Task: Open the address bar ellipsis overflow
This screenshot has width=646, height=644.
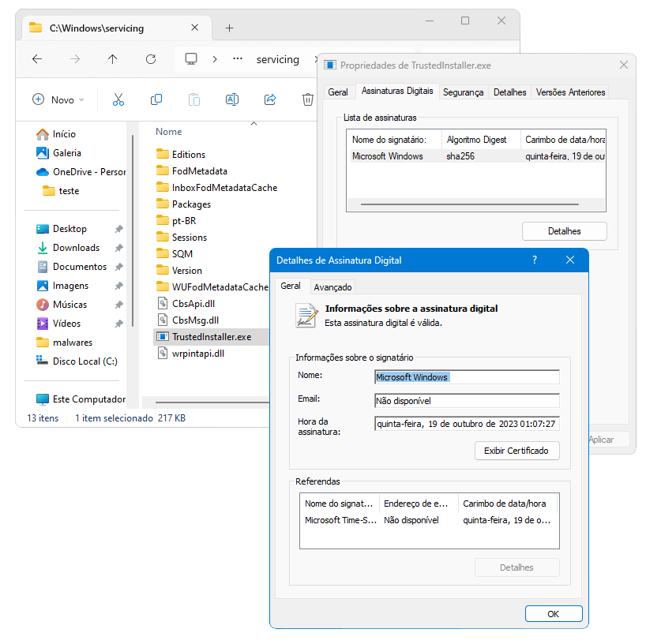Action: coord(238,59)
